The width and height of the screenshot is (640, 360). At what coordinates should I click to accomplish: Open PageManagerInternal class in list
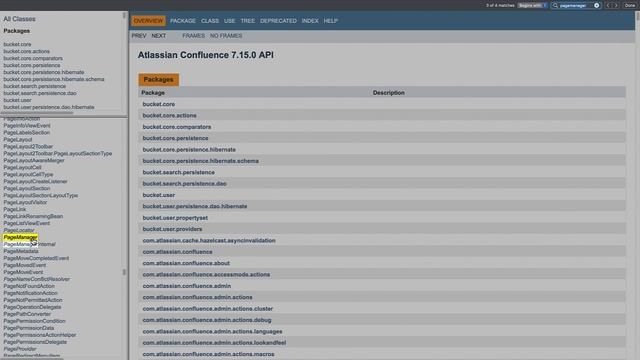click(29, 244)
